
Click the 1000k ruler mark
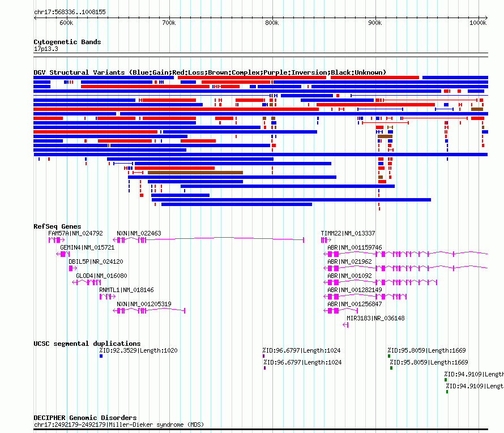point(478,23)
